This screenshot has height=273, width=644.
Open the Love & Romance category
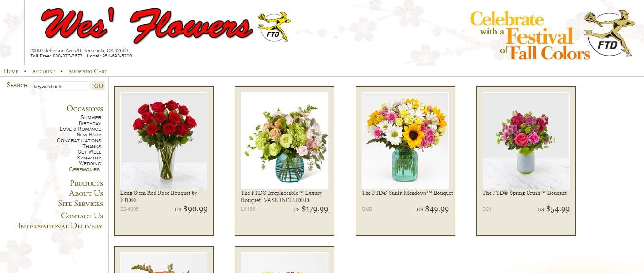click(80, 129)
